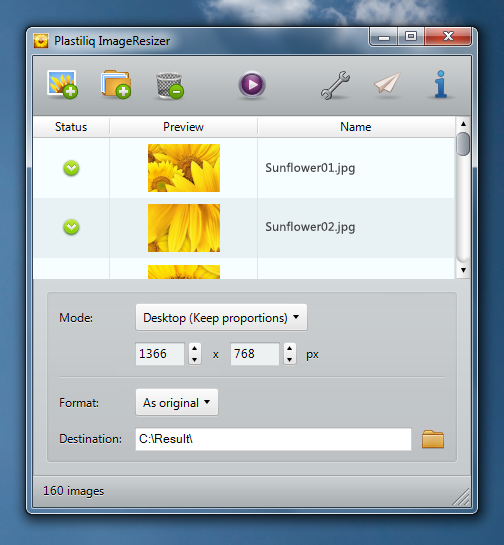The width and height of the screenshot is (504, 545).
Task: Open the Format dropdown As original
Action: click(177, 402)
